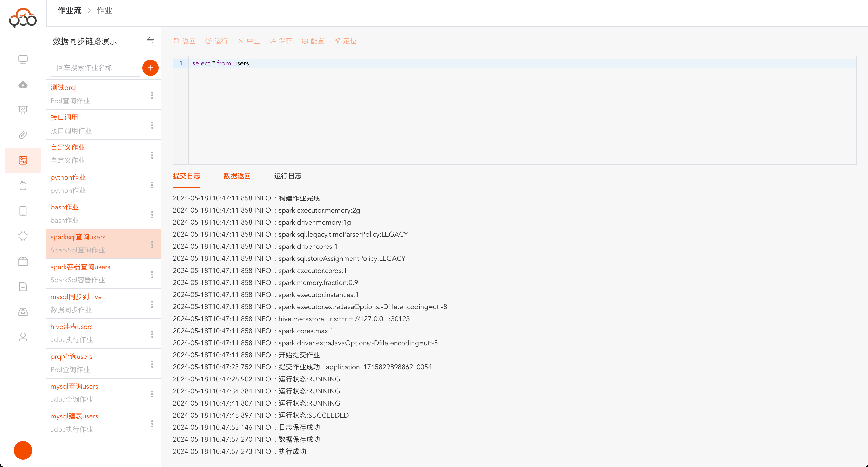Click the 运行 run button
Viewport: 868px width, 467px height.
217,41
